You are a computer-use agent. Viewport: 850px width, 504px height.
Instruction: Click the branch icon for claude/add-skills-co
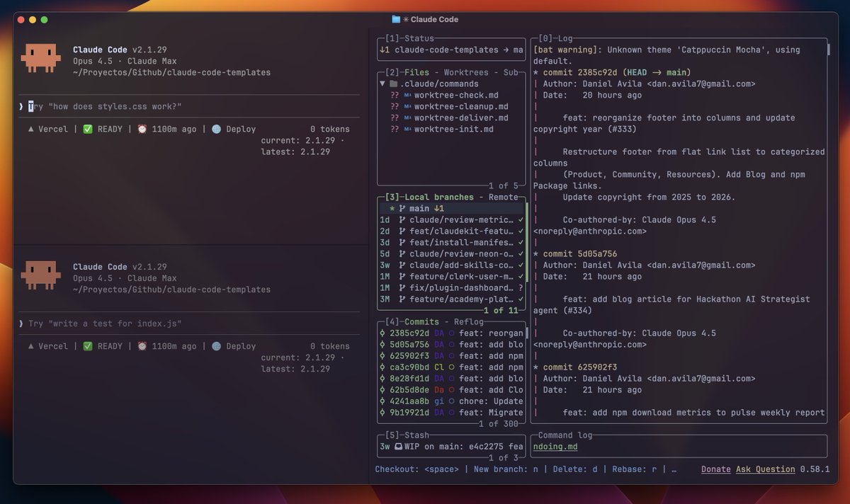click(x=402, y=265)
